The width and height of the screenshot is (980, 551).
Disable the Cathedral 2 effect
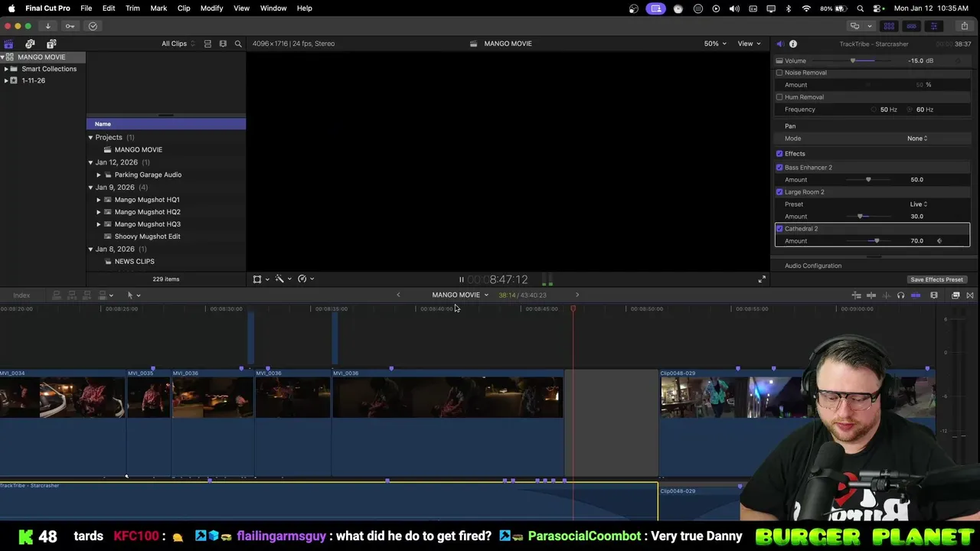tap(779, 229)
